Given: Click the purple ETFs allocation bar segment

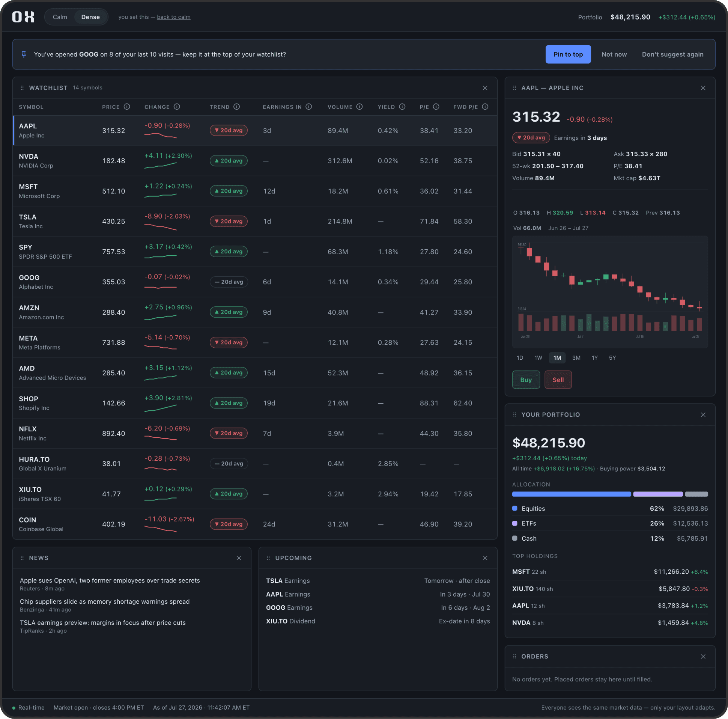Looking at the screenshot, I should 657,494.
